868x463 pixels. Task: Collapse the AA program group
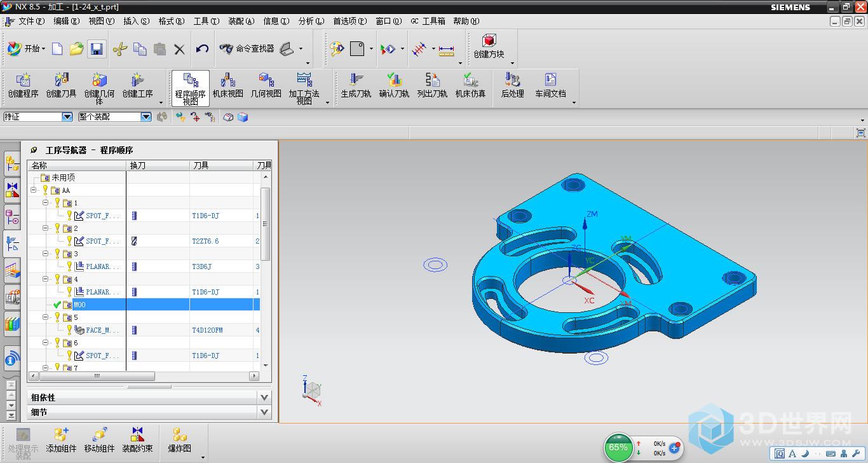[33, 190]
